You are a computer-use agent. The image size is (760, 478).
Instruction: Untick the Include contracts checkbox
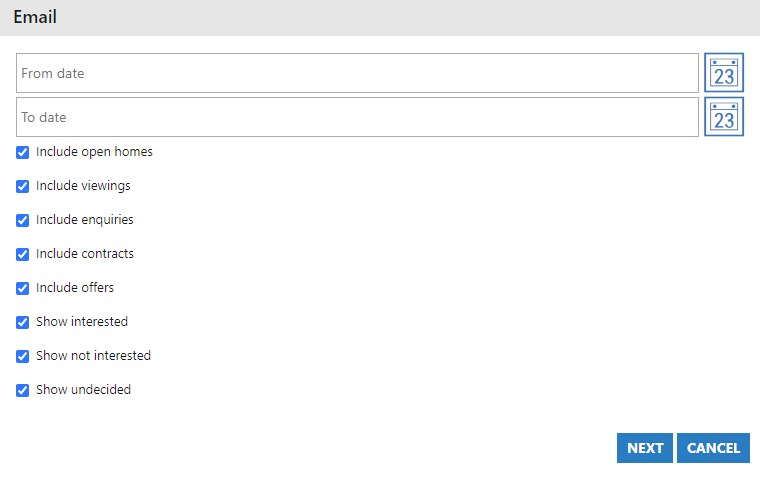point(23,254)
